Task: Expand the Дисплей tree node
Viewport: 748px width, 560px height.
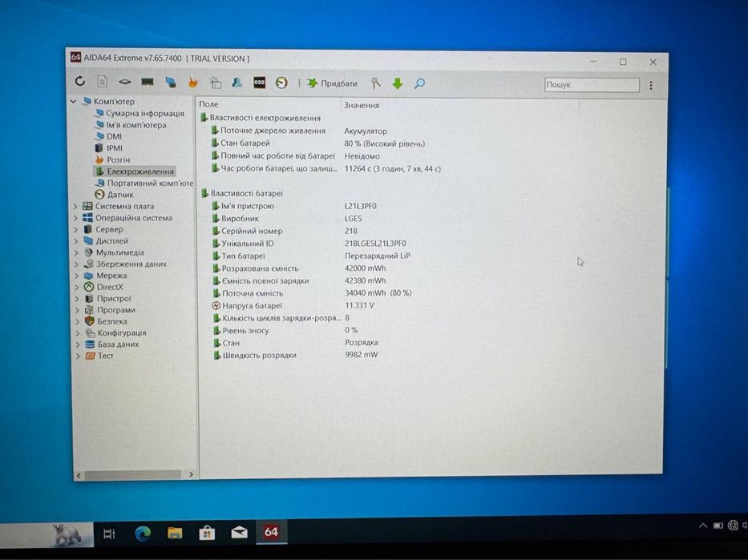Action: pyautogui.click(x=76, y=240)
